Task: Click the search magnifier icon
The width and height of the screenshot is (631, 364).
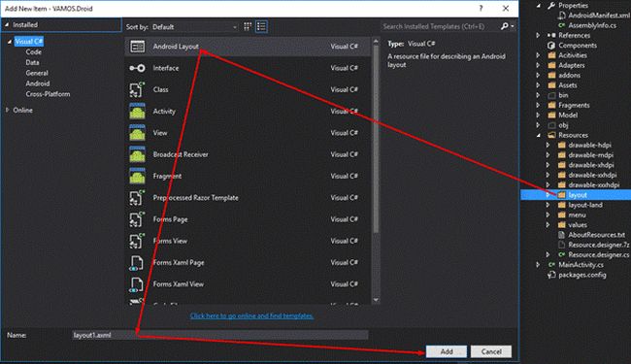Action: [504, 26]
